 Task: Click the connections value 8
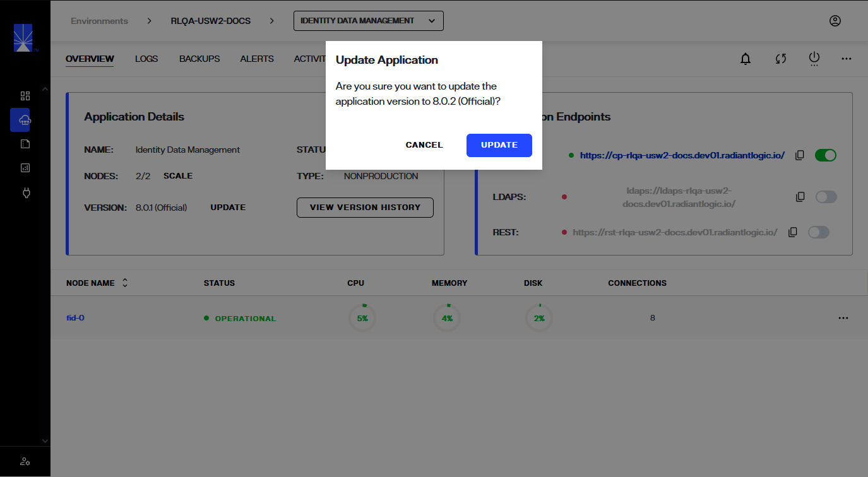pyautogui.click(x=653, y=318)
